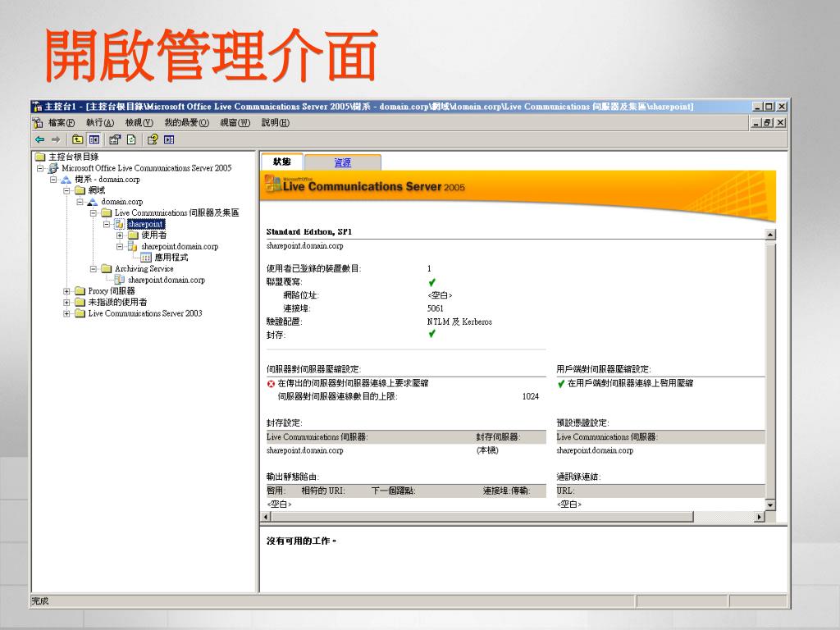Collapse the Live Communications 伺服器及集區 node
Image resolution: width=840 pixels, height=630 pixels.
94,213
